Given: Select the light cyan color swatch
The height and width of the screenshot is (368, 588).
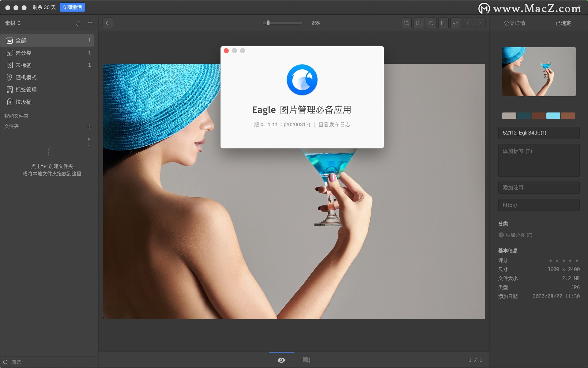Looking at the screenshot, I should coord(553,116).
